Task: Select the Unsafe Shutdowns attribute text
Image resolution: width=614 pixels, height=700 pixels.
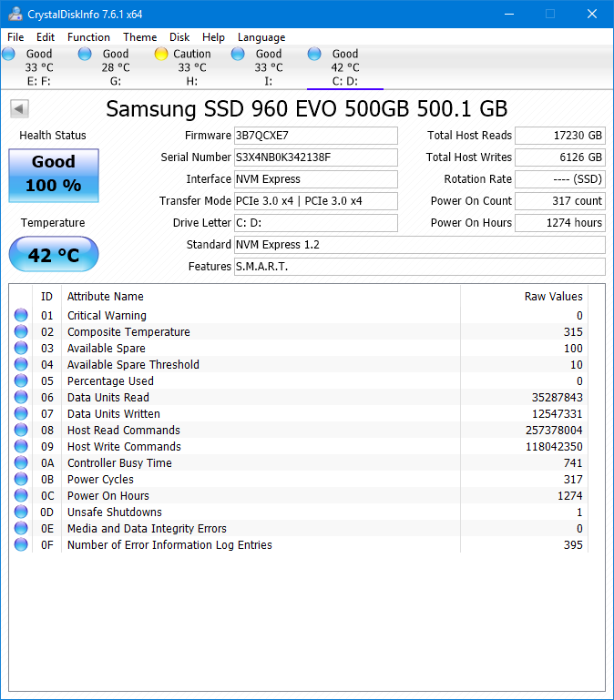Action: pos(115,512)
